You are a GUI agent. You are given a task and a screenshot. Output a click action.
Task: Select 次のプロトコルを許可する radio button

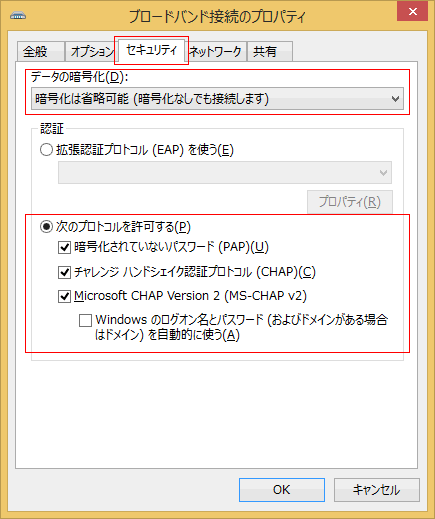pyautogui.click(x=46, y=227)
